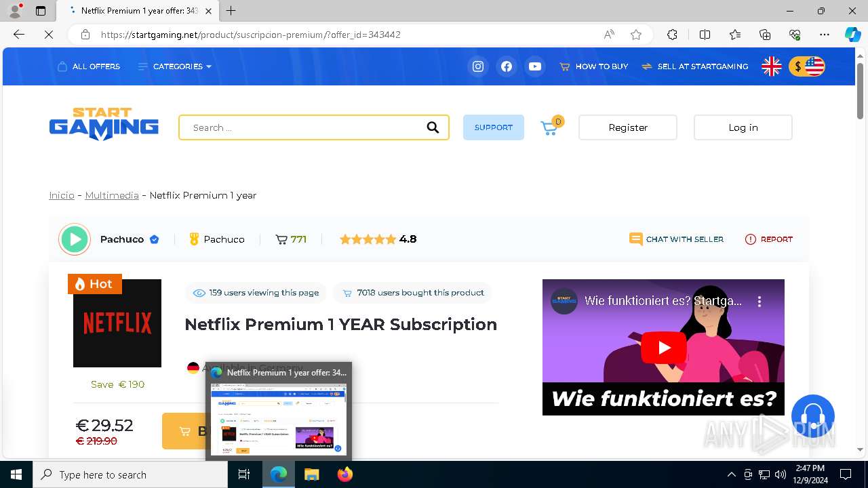Screen dimensions: 868x488
Task: Open Favorites list icon
Action: 735,35
